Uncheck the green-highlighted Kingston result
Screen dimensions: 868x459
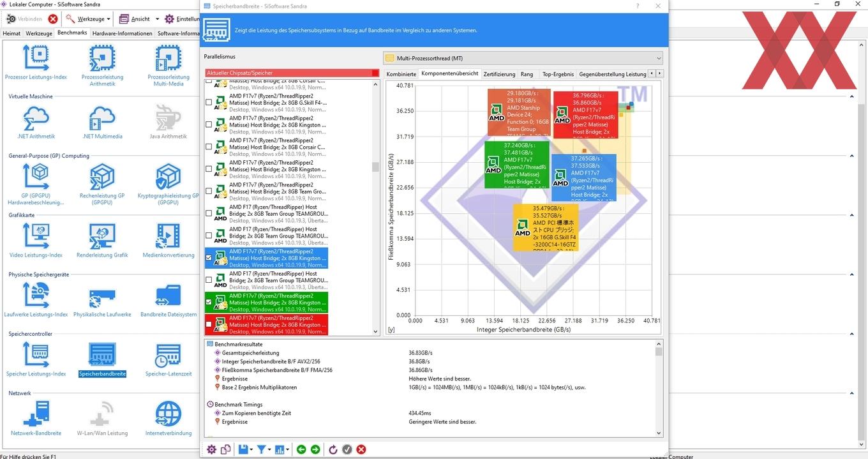209,302
